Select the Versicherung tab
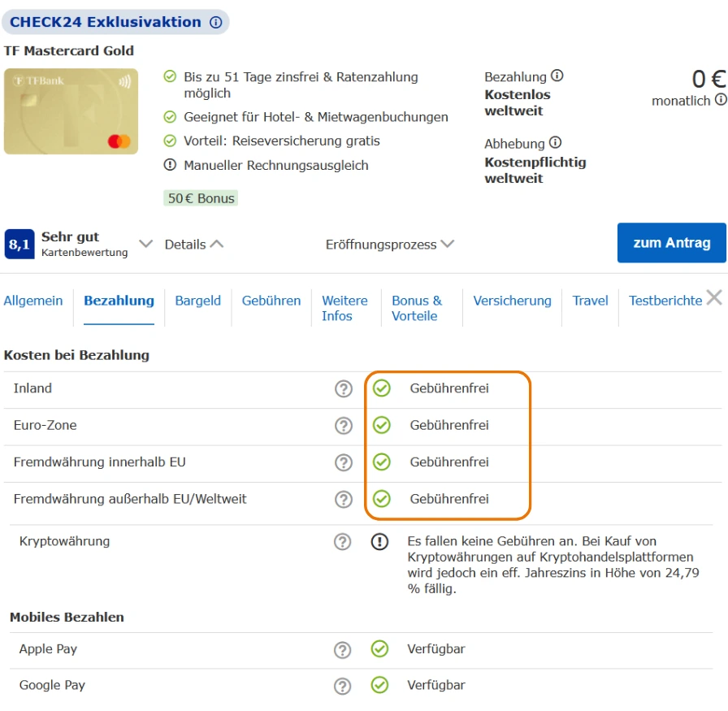728x711 pixels. click(x=512, y=301)
